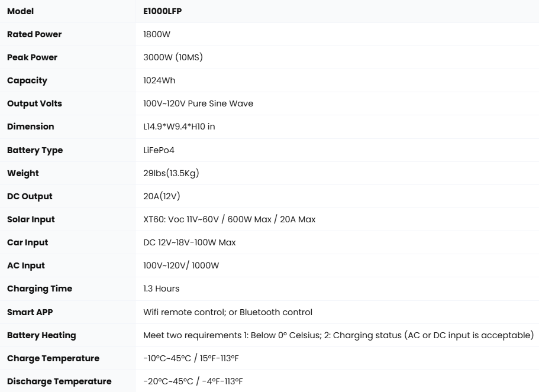Click the L14.9*W9.4*H10 in dimension value
539x392 pixels.
coord(179,127)
